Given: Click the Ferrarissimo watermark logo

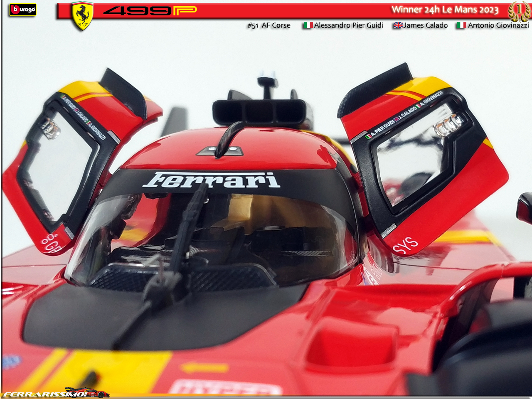Looking at the screenshot, I should [45, 394].
